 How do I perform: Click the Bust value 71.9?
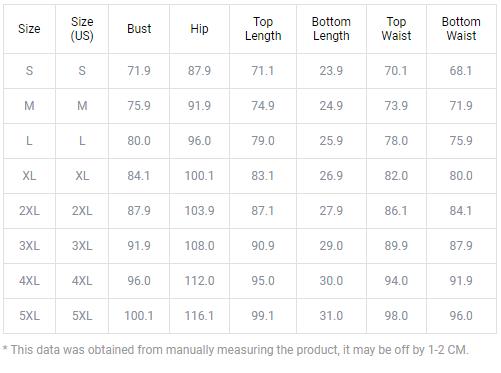click(x=139, y=71)
